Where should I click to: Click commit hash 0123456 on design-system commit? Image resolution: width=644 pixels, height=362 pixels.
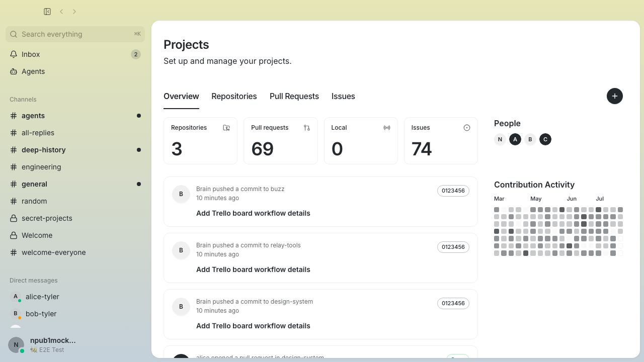pyautogui.click(x=453, y=303)
